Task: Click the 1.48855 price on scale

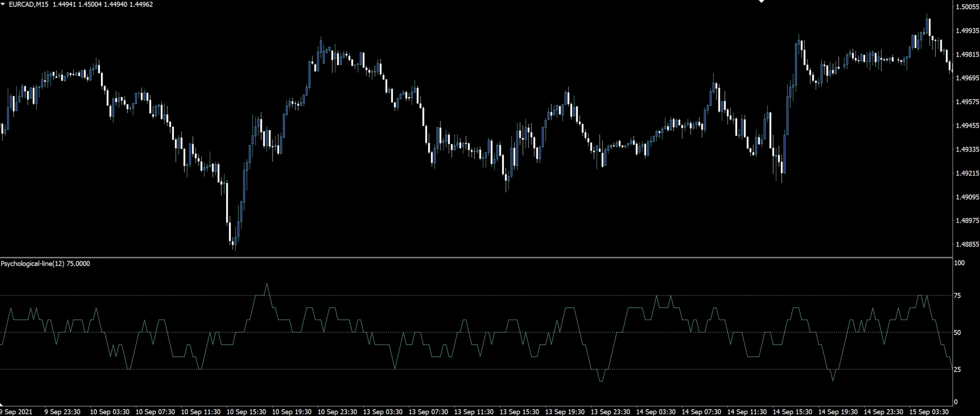Action: pyautogui.click(x=967, y=244)
